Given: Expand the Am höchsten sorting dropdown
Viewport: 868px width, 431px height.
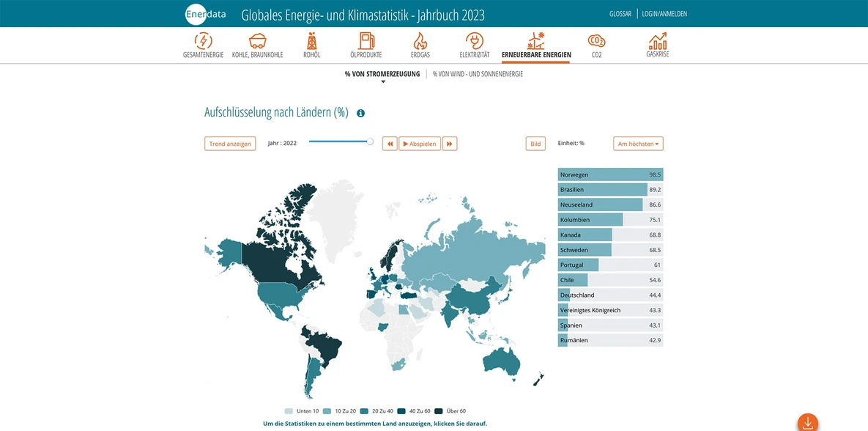Looking at the screenshot, I should (638, 144).
